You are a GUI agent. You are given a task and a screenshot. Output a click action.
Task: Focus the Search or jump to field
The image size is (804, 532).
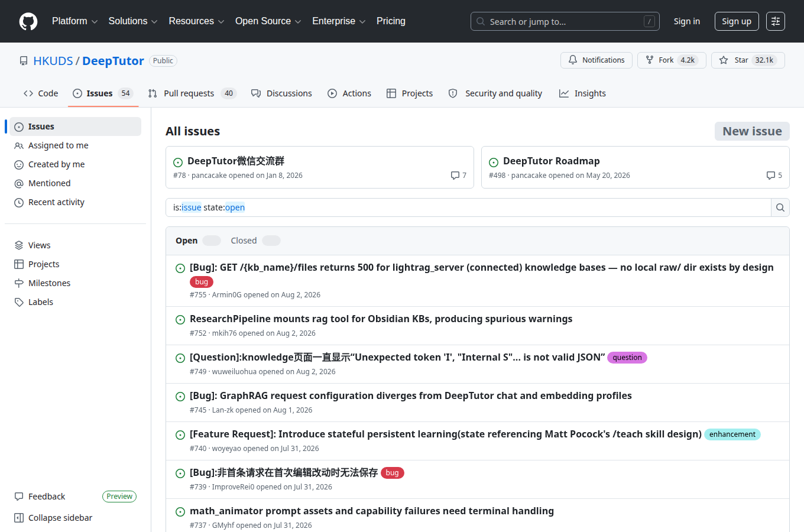pos(565,21)
